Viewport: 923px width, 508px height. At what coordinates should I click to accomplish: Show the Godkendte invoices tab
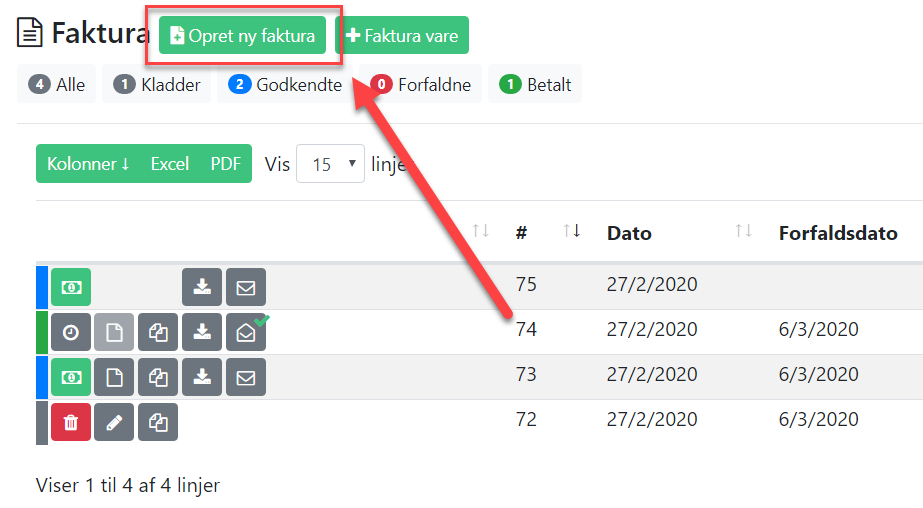point(285,84)
